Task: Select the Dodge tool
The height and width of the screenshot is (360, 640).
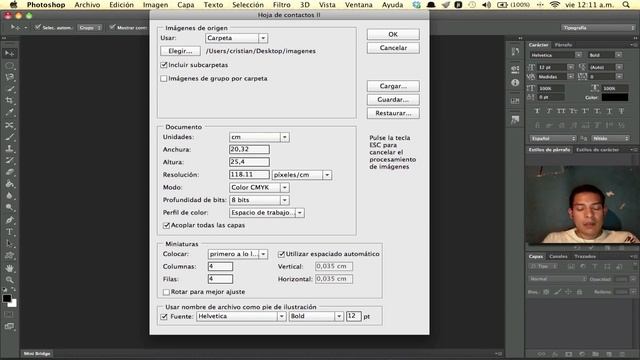Action: pyautogui.click(x=9, y=208)
